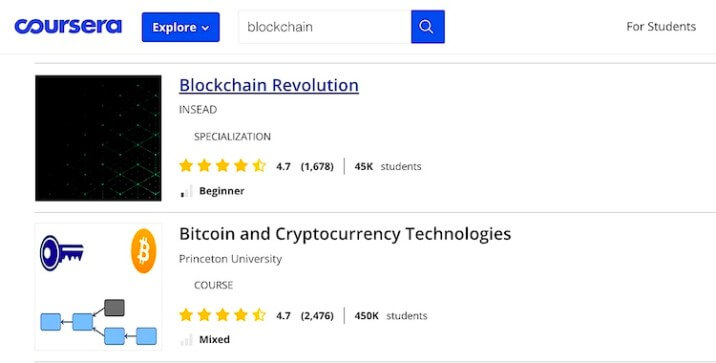Image resolution: width=716 pixels, height=363 pixels.
Task: Click the Coursera logo
Action: coord(68,26)
